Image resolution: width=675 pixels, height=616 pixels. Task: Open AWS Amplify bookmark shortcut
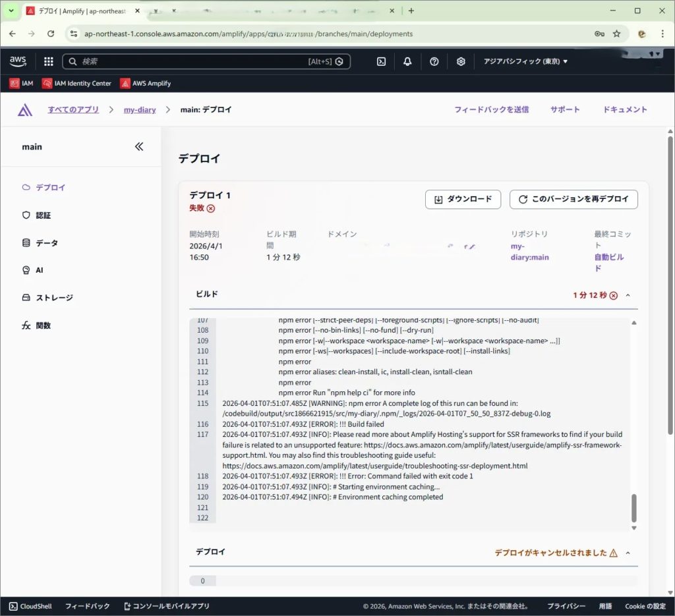(145, 84)
